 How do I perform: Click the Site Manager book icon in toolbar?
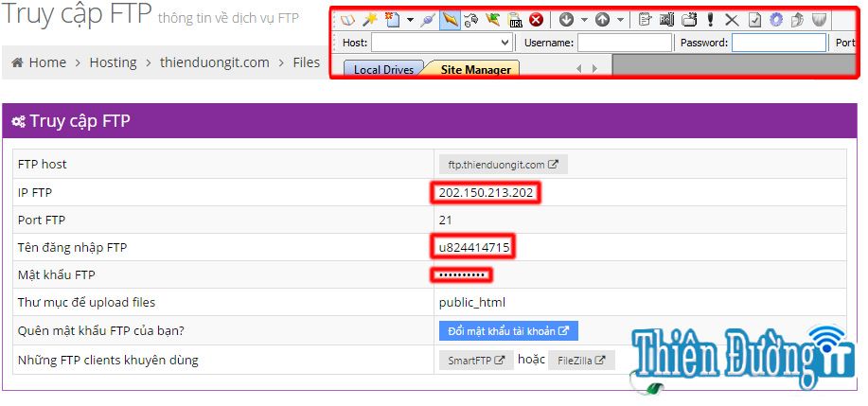coord(348,19)
